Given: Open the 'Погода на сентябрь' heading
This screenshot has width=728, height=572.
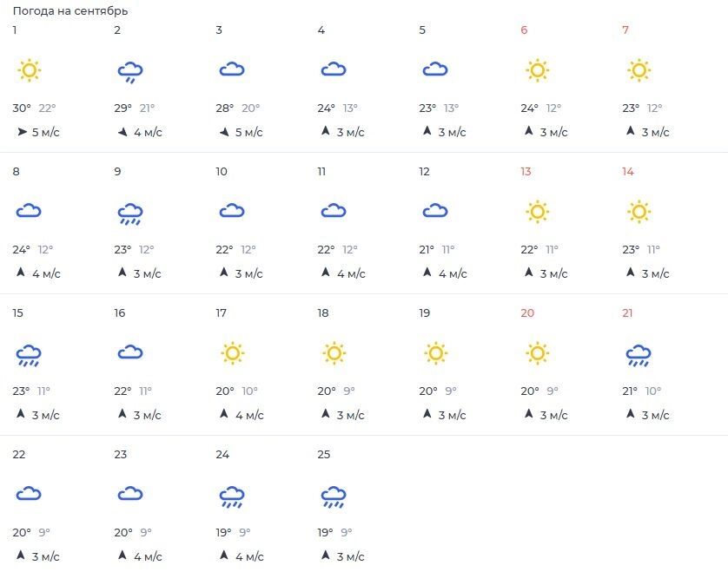Looking at the screenshot, I should (x=70, y=10).
